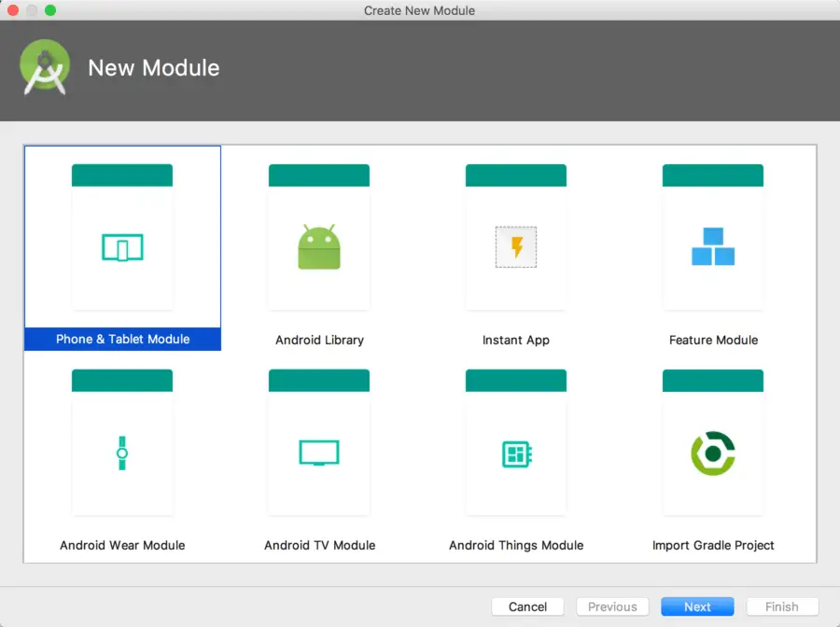Click the lightning bolt Instant App icon

coord(516,245)
